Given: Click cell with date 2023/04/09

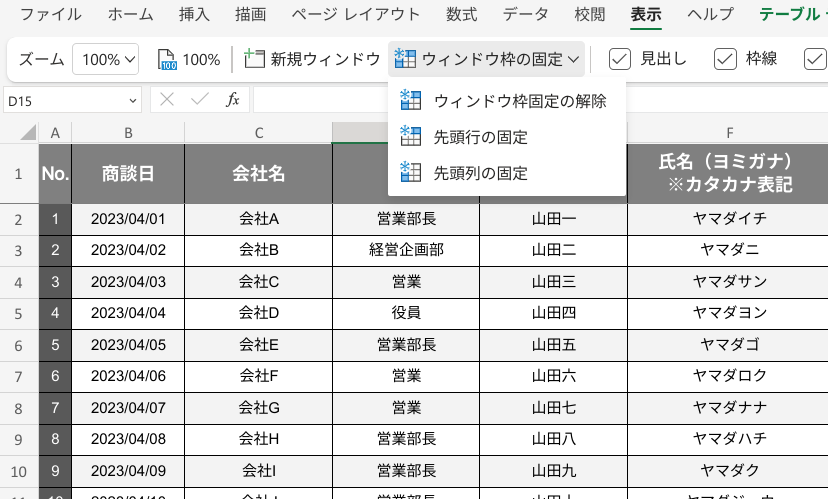Looking at the screenshot, I should coord(128,470).
